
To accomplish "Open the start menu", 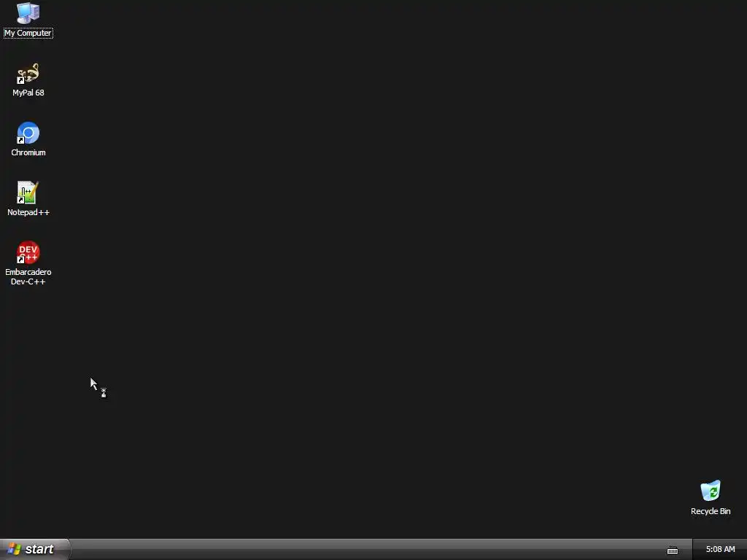I will pos(35,549).
